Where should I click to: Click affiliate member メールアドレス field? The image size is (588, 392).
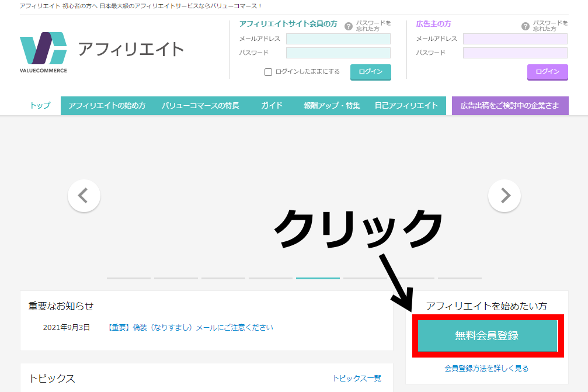click(x=338, y=39)
